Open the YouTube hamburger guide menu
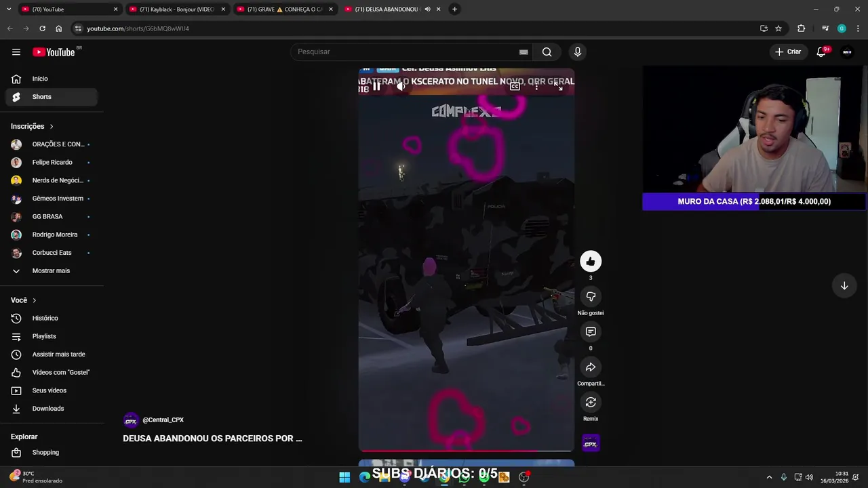This screenshot has height=488, width=868. (x=16, y=52)
